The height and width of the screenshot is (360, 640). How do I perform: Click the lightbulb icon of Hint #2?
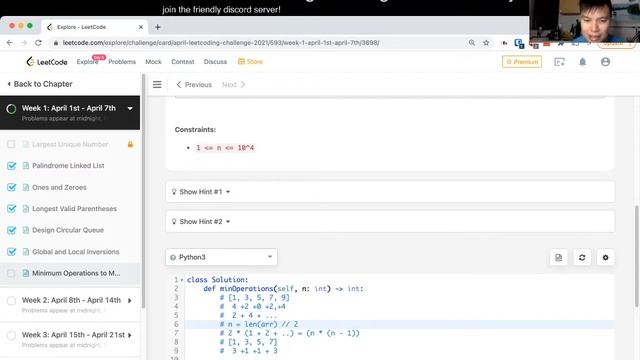[x=174, y=222]
